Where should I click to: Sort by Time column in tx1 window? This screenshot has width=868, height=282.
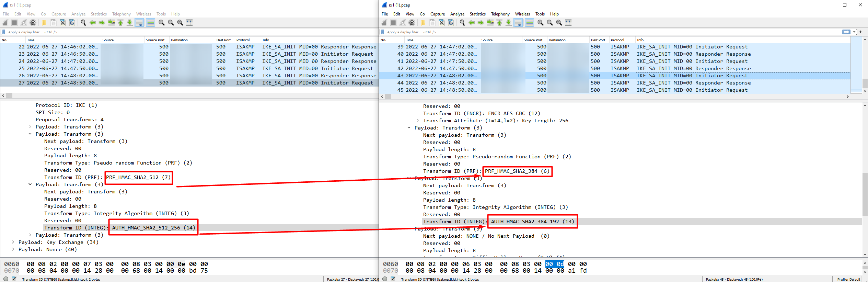(x=63, y=40)
